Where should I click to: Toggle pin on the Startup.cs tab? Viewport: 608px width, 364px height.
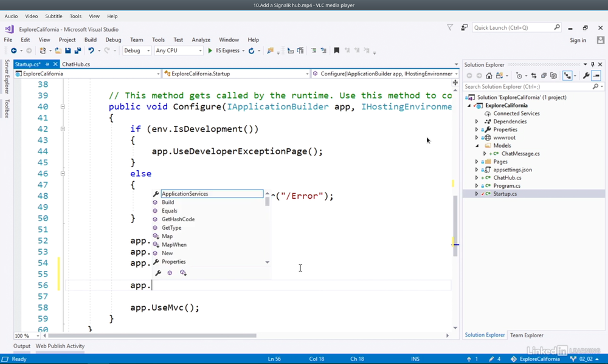coord(47,64)
